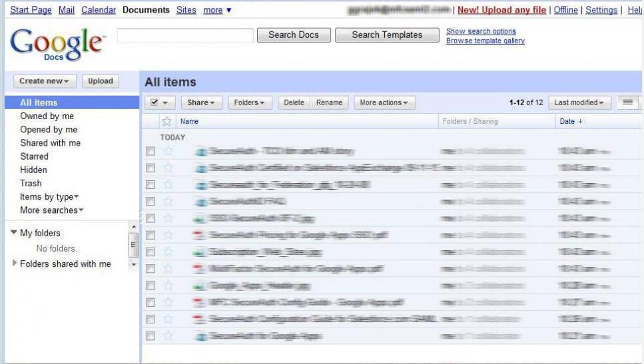This screenshot has width=644, height=364.
Task: Star the last file in the list
Action: pyautogui.click(x=168, y=336)
